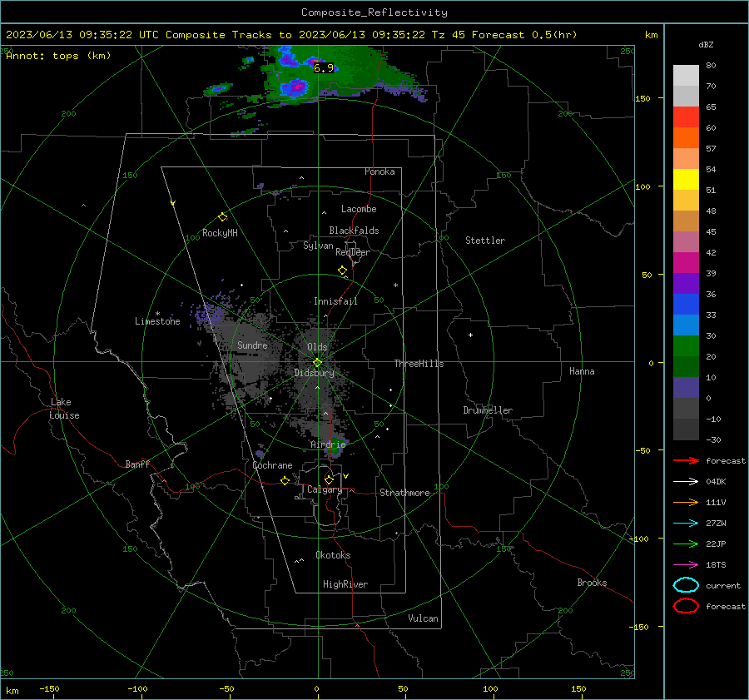Click the Composite_Reflectivity title
This screenshot has width=749, height=700.
pyautogui.click(x=374, y=12)
